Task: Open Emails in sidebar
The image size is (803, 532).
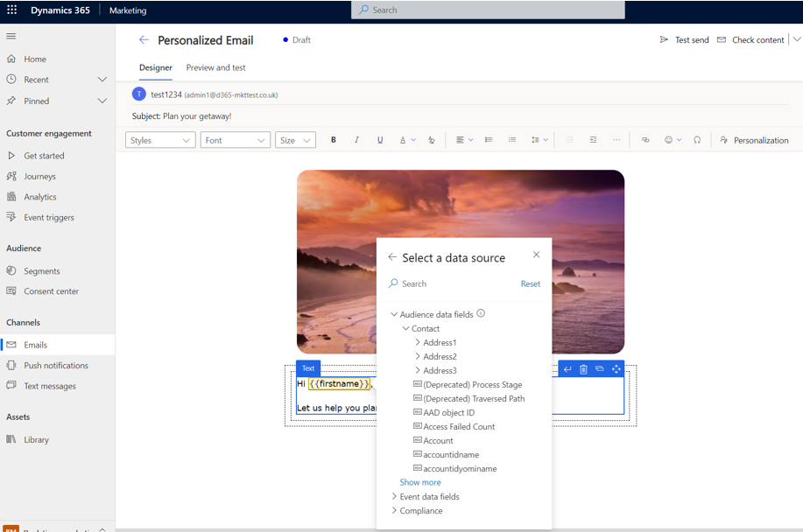Action: coord(58,345)
